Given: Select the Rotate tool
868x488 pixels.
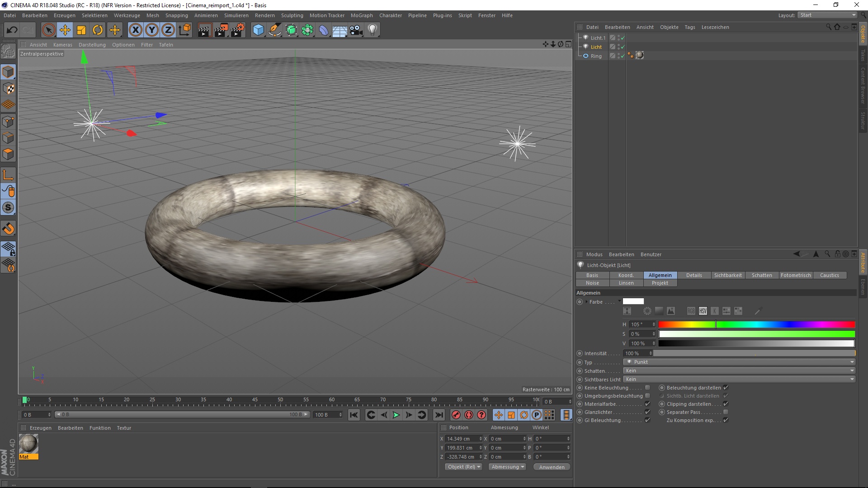Looking at the screenshot, I should point(98,30).
